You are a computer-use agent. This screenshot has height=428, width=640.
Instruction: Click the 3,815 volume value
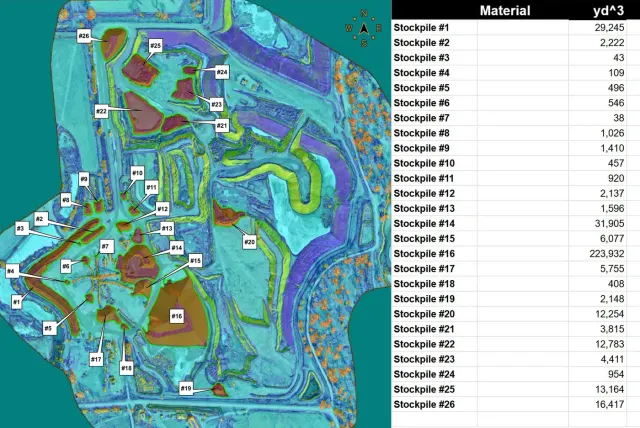(612, 329)
